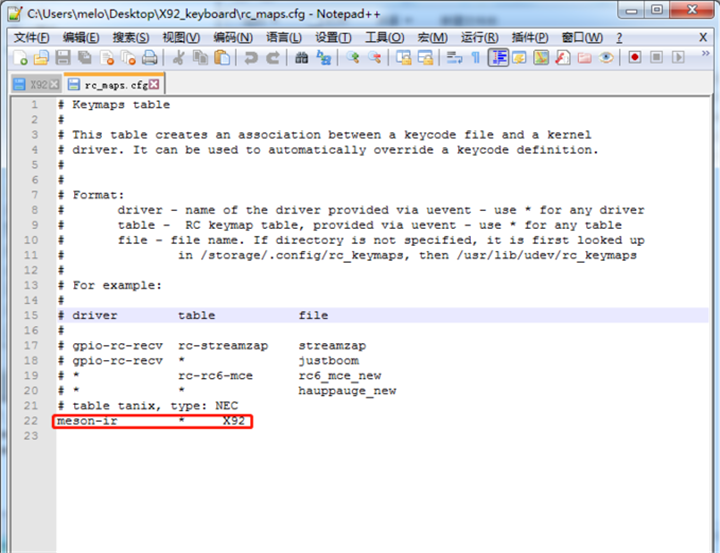The height and width of the screenshot is (553, 720).
Task: Toggle synchronized horizontal scrolling
Action: click(x=425, y=58)
